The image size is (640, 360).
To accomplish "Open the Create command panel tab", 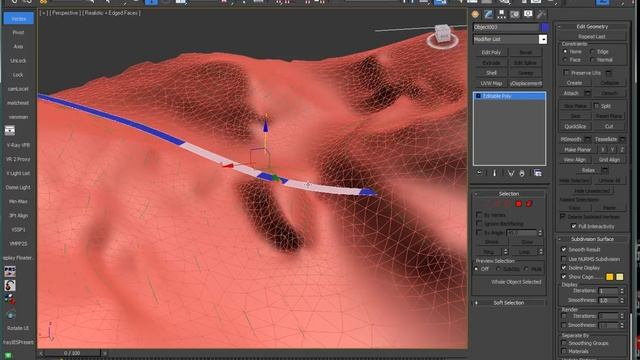I will tap(475, 14).
